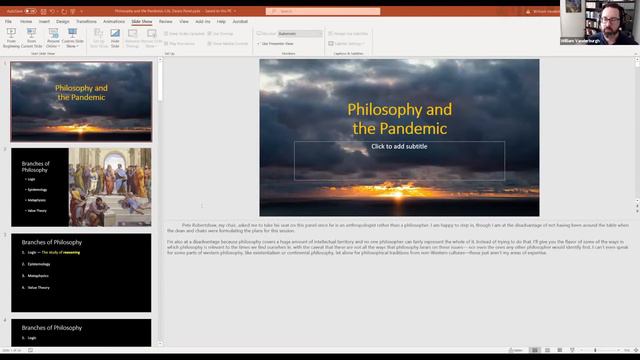The width and height of the screenshot is (640, 360).
Task: Open Record Slide Show dropdown
Action: [x=151, y=38]
